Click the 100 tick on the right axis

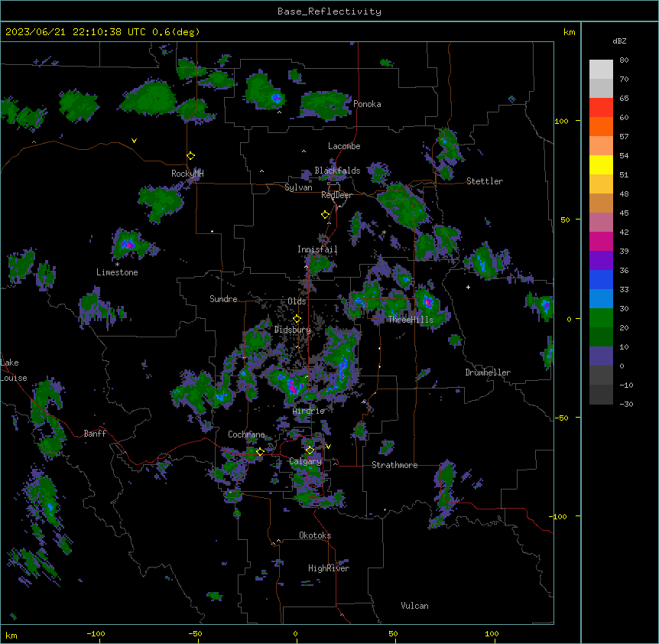[x=561, y=121]
